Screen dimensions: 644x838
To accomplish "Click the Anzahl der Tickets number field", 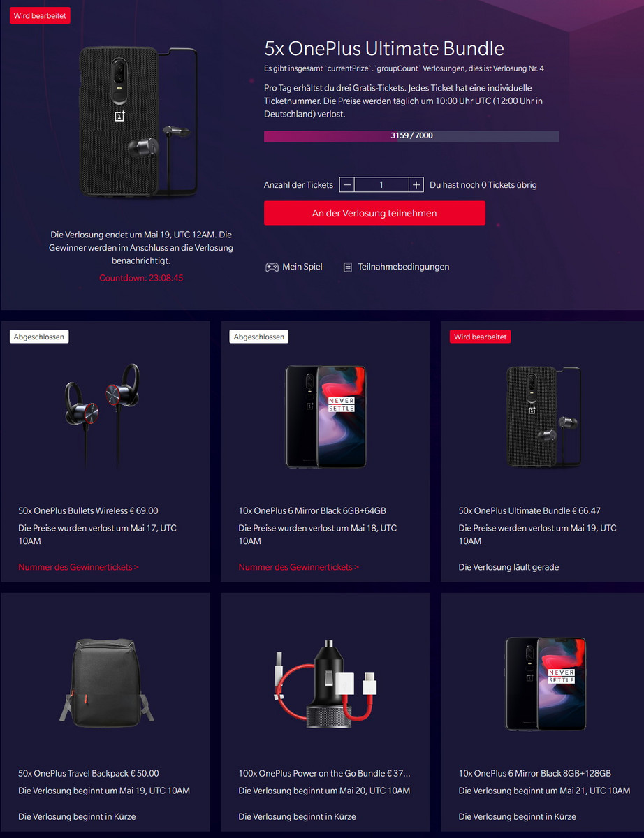I will tap(381, 185).
